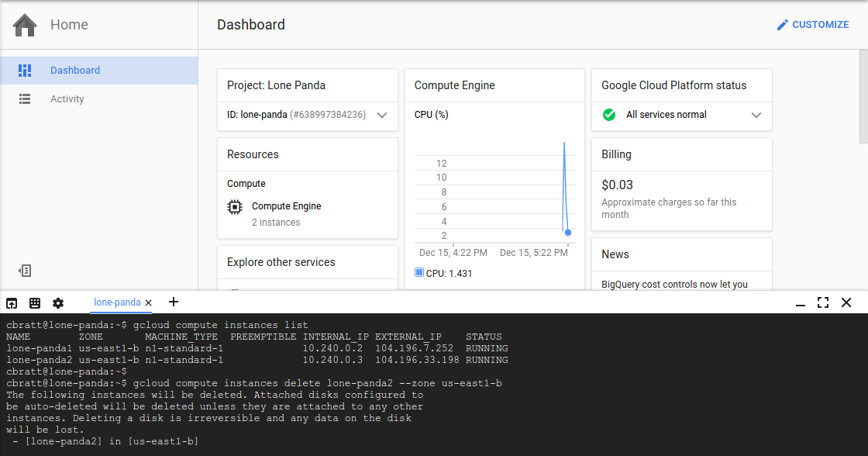Click the Compute Engine chip icon under Resources
Screen dimensions: 868x456
coord(234,206)
